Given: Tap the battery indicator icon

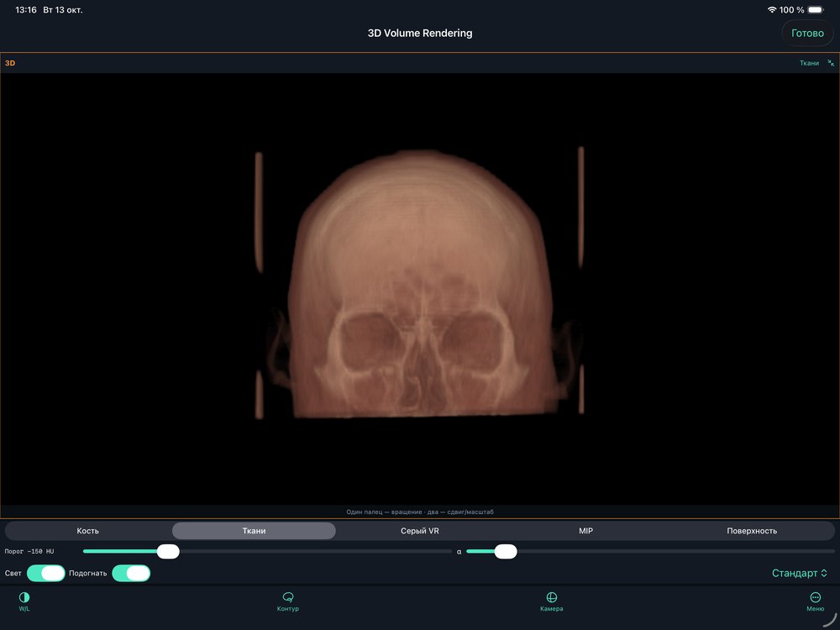Looking at the screenshot, I should pos(816,9).
